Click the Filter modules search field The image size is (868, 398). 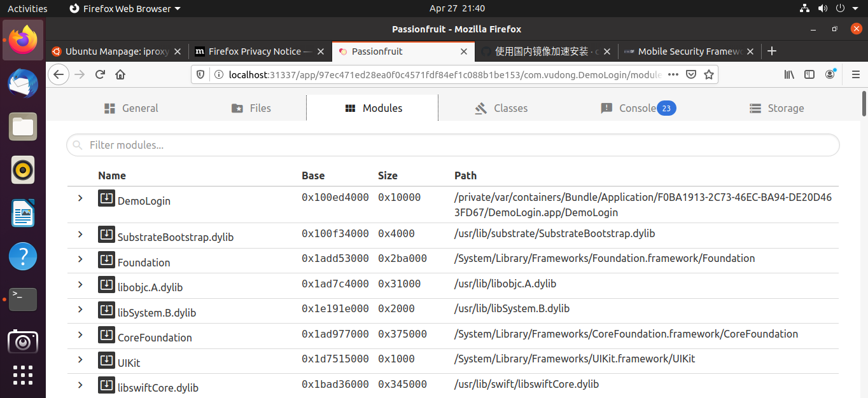453,145
